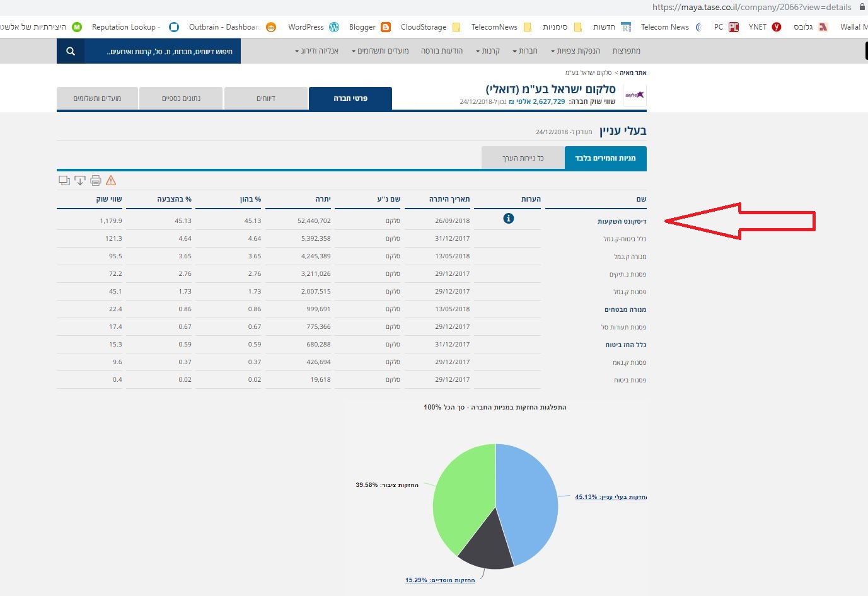Viewport: 868px width, 596px height.
Task: Open the PC bookmark
Action: [726, 27]
